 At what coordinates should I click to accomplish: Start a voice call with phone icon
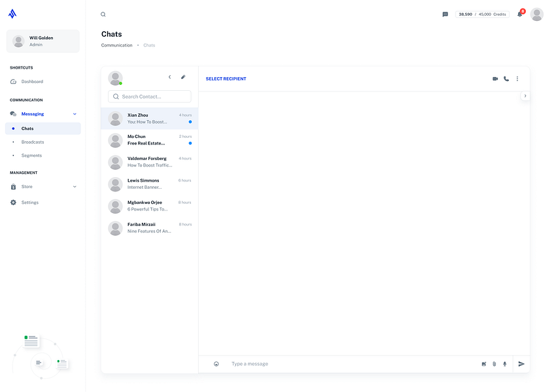[506, 78]
